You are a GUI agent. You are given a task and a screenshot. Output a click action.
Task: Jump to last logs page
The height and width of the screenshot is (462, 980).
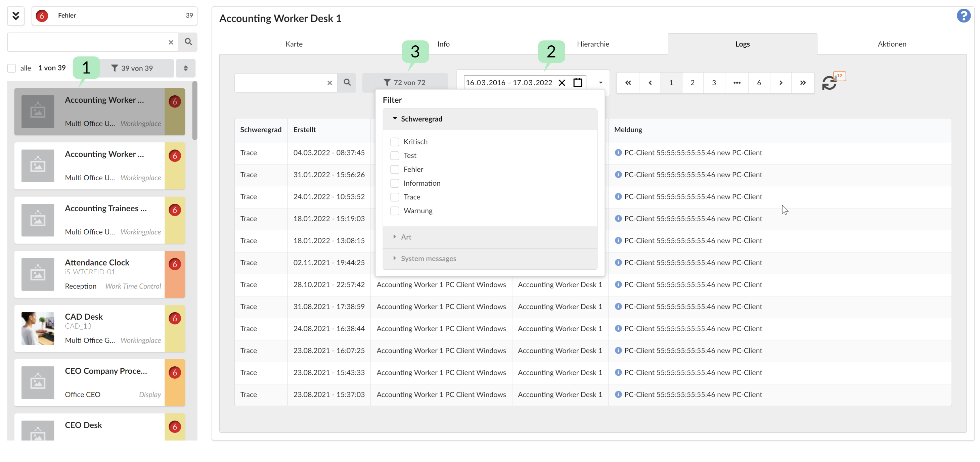click(803, 83)
